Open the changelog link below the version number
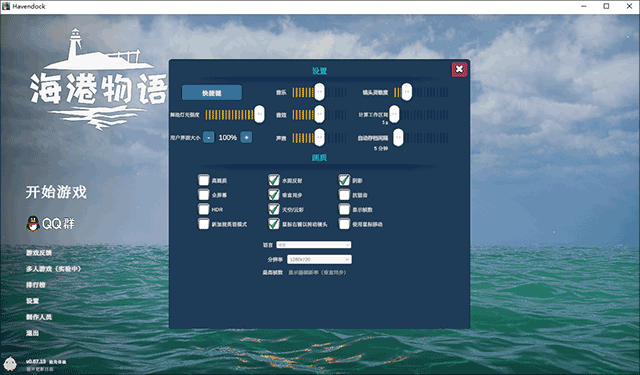 click(x=40, y=369)
